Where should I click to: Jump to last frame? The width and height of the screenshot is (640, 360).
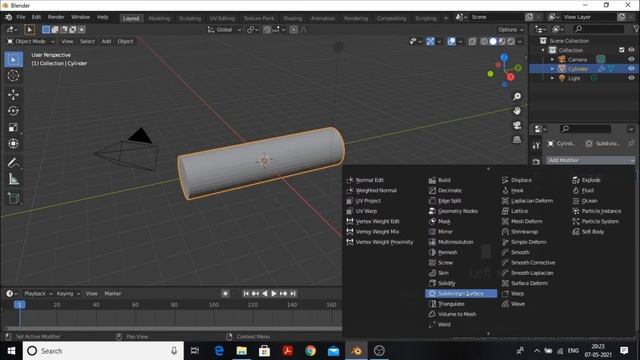293,293
